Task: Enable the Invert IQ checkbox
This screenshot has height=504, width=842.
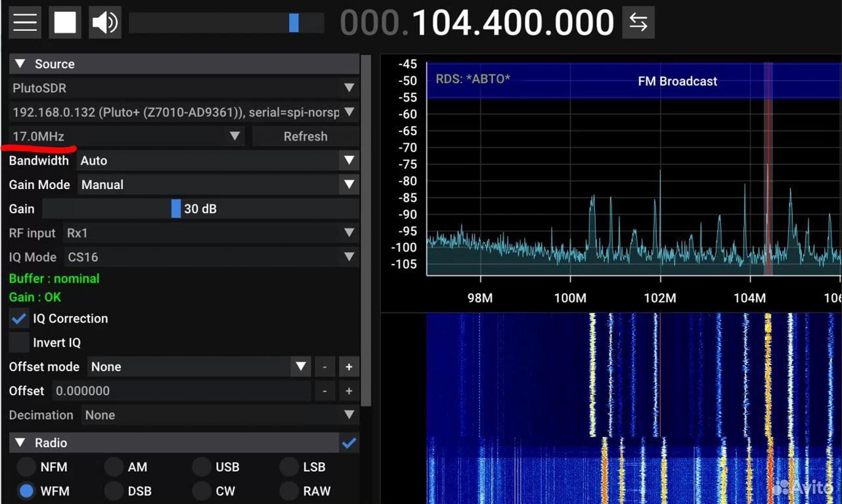Action: pos(19,342)
